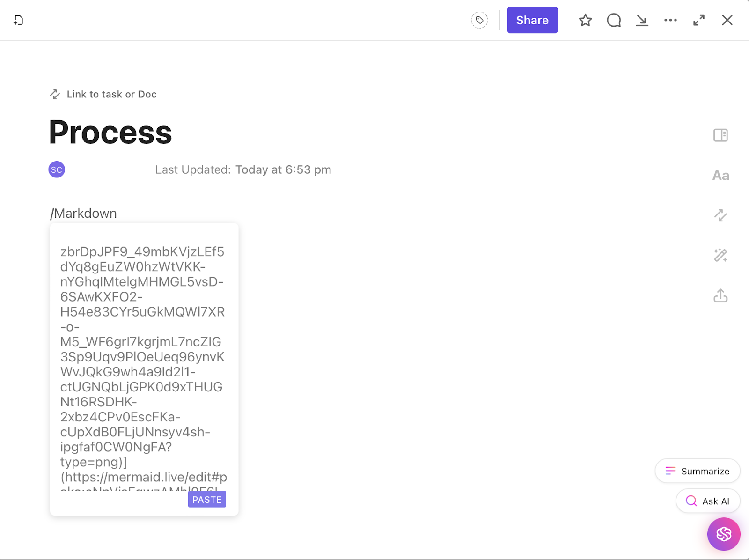Open the Aa typography settings
The width and height of the screenshot is (749, 560).
pos(720,176)
